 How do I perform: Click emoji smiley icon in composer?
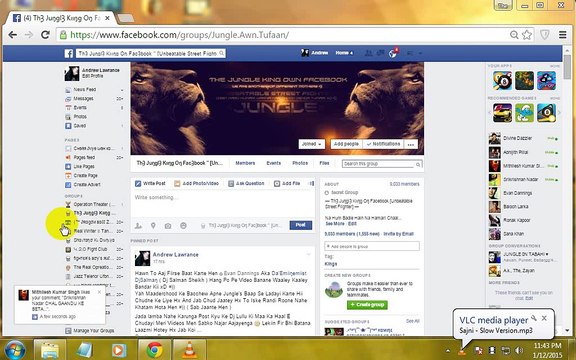click(x=183, y=226)
